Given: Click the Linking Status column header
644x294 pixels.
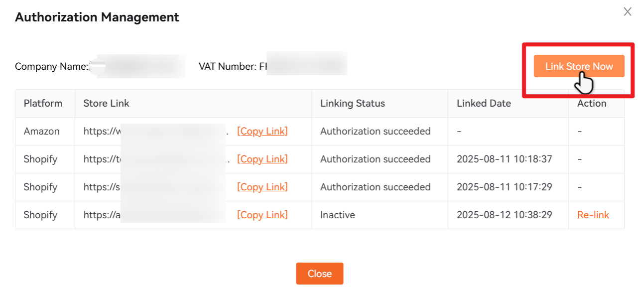Looking at the screenshot, I should (x=353, y=103).
